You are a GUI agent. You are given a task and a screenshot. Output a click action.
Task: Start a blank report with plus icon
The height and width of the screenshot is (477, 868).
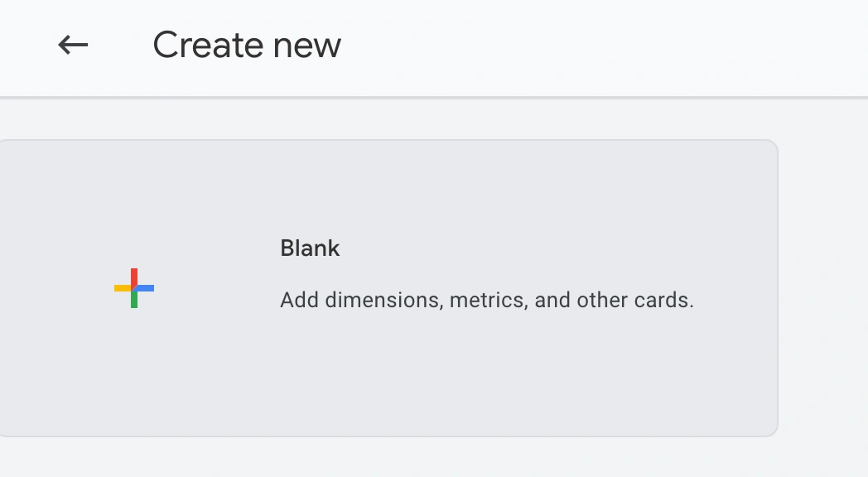134,288
